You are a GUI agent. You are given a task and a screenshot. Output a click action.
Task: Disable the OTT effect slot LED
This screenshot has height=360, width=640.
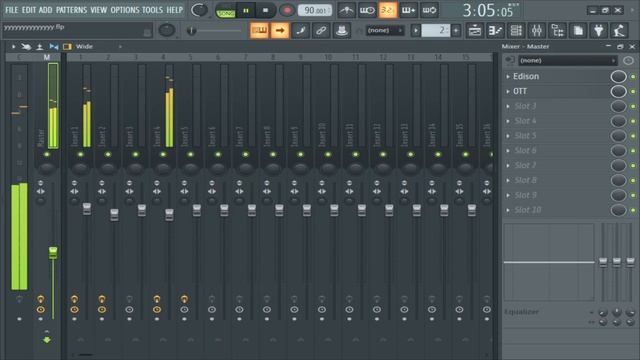coord(633,91)
